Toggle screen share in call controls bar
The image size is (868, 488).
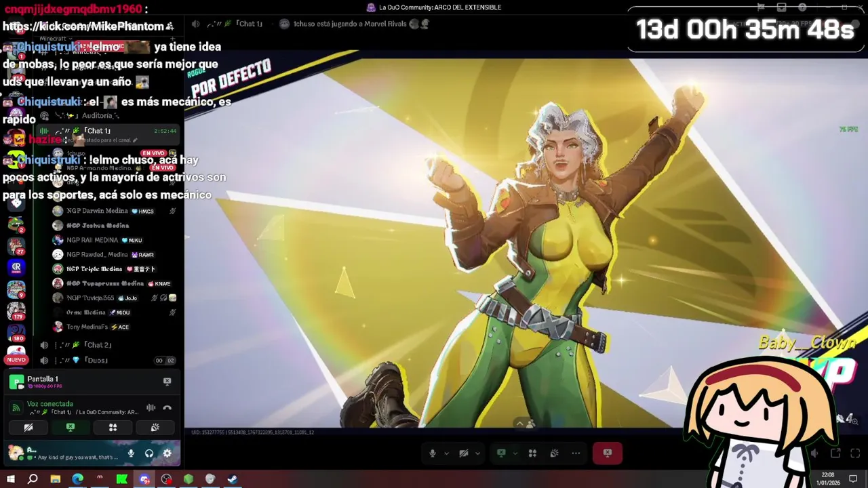[x=501, y=453]
